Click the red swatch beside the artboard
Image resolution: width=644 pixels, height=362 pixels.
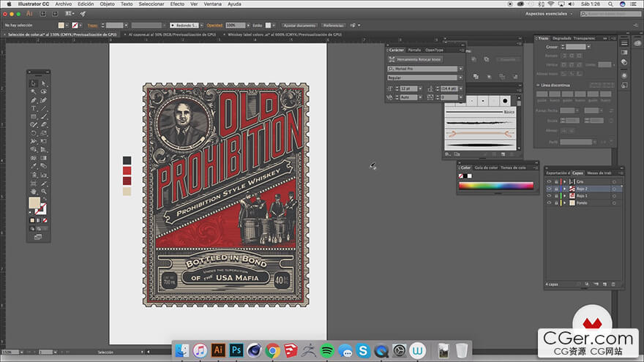click(127, 170)
